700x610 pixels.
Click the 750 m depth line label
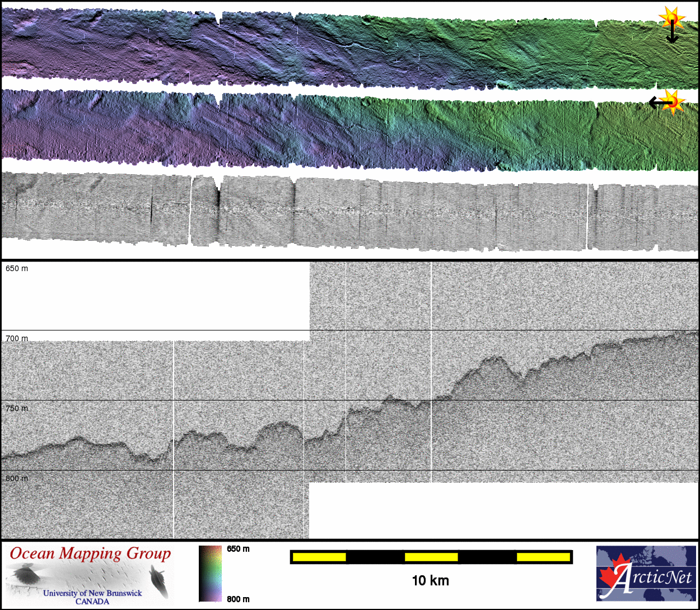click(17, 408)
